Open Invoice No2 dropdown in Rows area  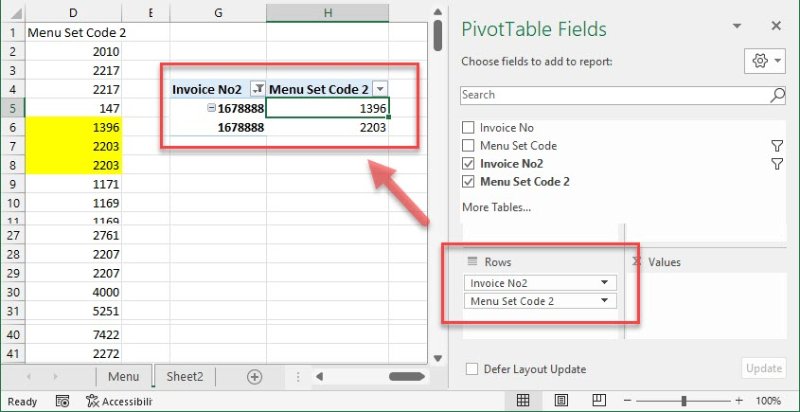click(604, 283)
